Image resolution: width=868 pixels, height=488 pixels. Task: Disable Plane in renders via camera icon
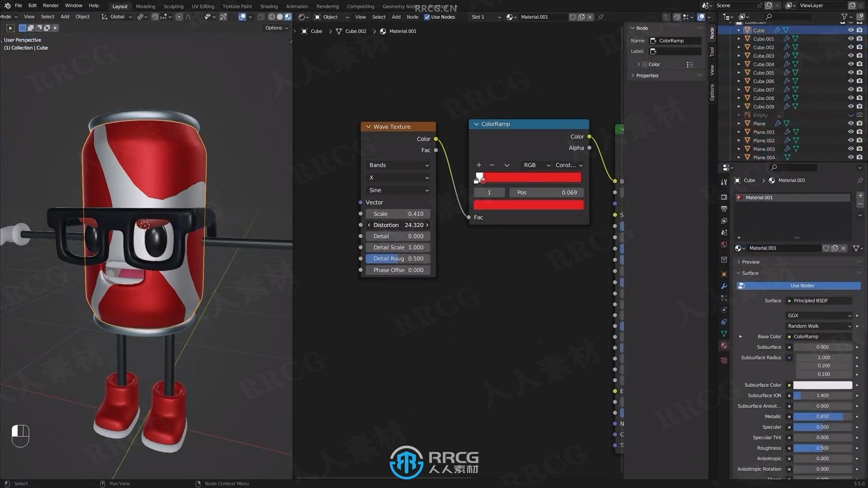pyautogui.click(x=859, y=123)
